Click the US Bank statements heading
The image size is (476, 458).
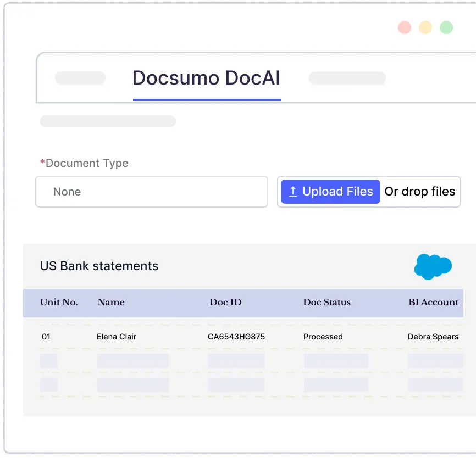coord(99,266)
